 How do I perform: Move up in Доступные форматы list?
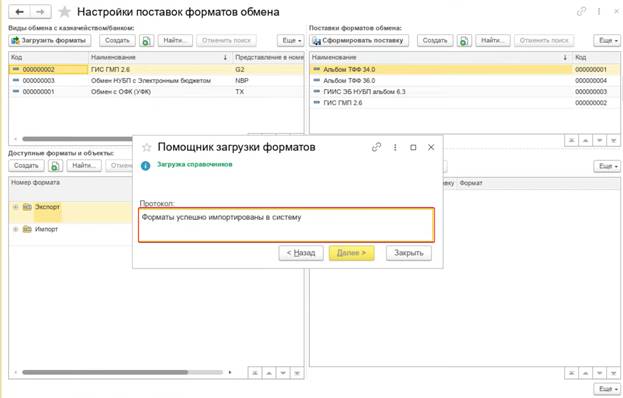269,373
